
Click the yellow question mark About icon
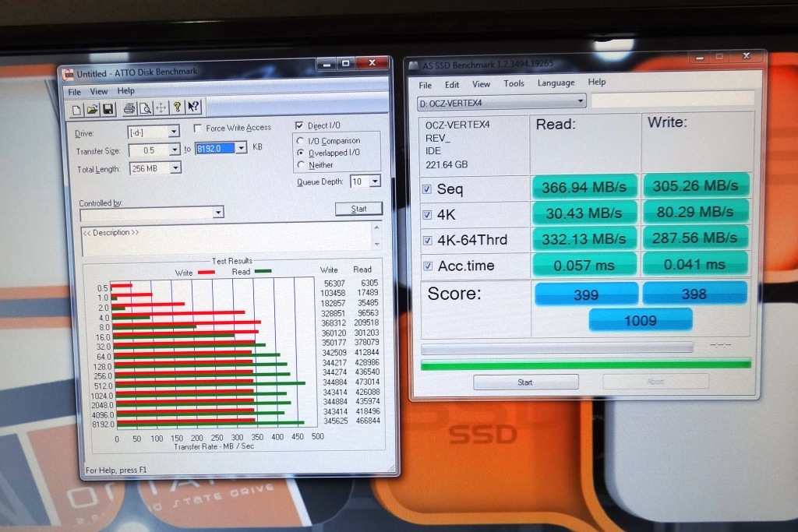(x=178, y=107)
